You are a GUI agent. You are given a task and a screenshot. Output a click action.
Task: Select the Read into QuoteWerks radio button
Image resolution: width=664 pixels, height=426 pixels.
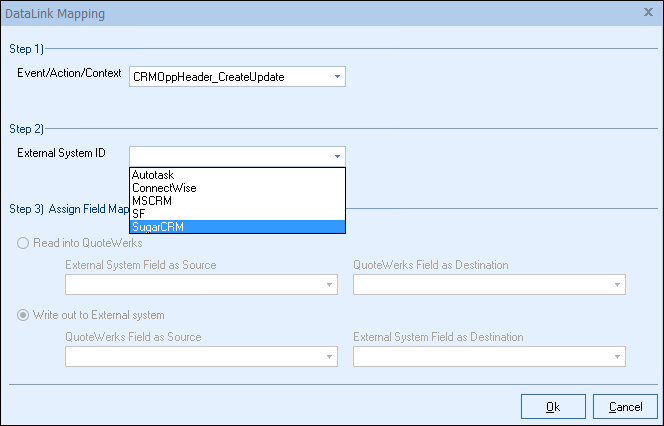pyautogui.click(x=24, y=243)
